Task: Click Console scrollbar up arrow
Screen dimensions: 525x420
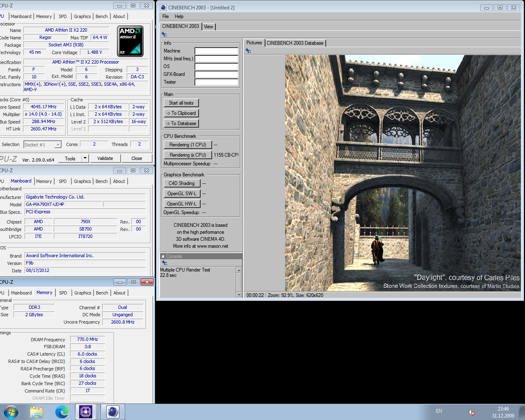Action: [239, 270]
